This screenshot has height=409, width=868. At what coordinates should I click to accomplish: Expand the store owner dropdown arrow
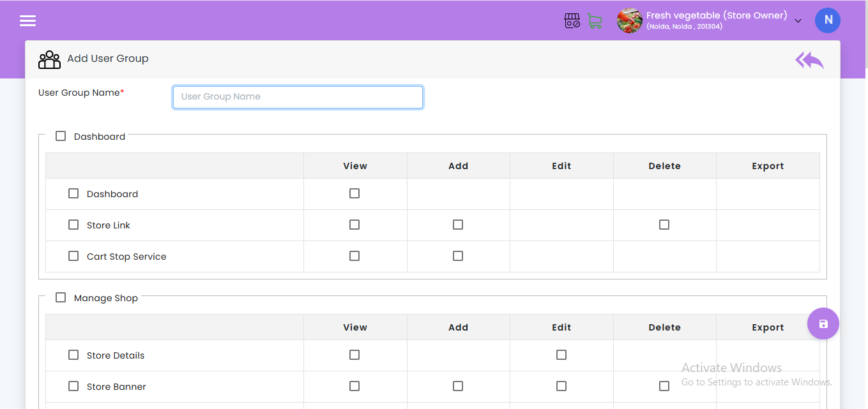click(x=798, y=21)
